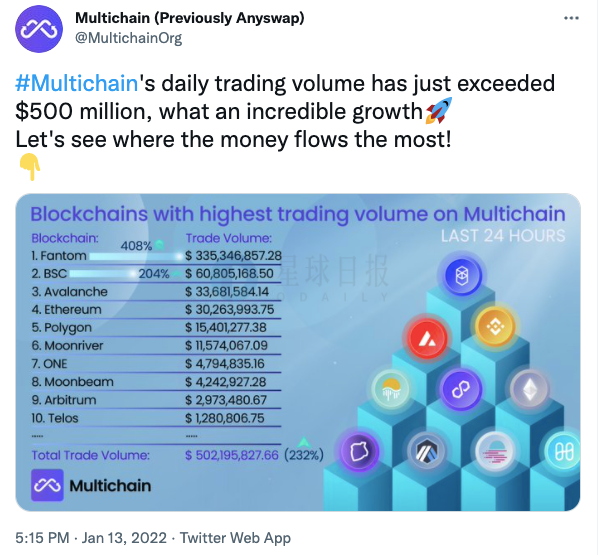Open the @MultichainOrg handle
Screen dimensions: 599x555
[128, 38]
